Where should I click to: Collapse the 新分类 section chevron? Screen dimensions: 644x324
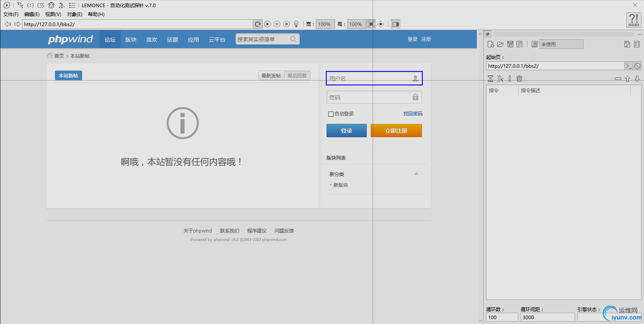(x=416, y=174)
